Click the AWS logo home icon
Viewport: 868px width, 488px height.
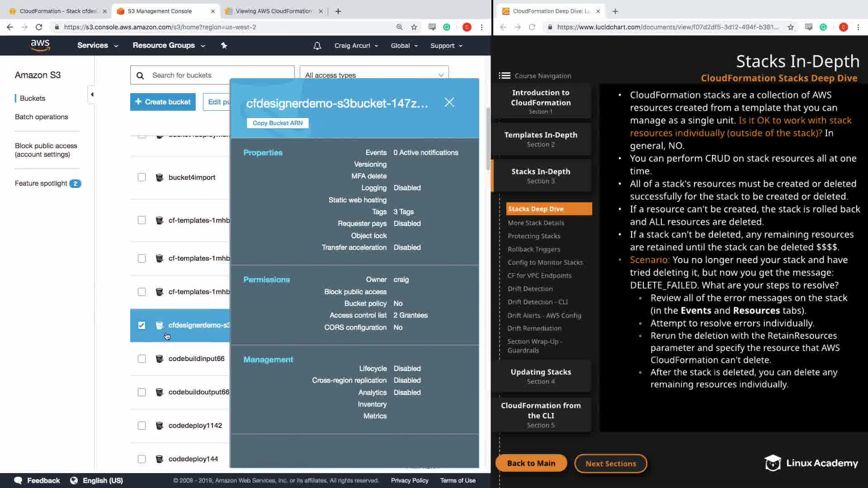40,45
